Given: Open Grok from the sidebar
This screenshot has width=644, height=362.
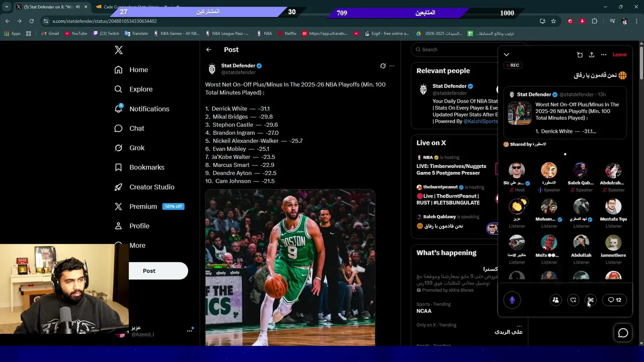Looking at the screenshot, I should click(129, 148).
